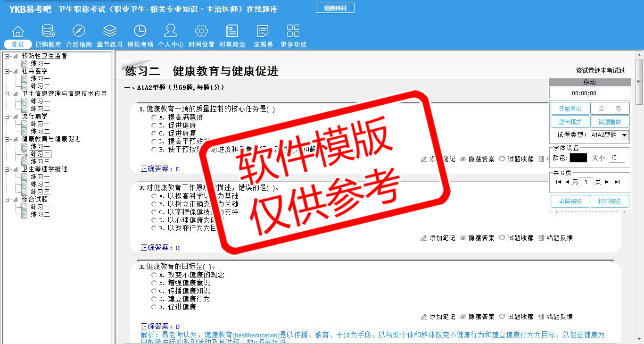This screenshot has height=344, width=644.
Task: Click the black font color swatch
Action: [578, 158]
